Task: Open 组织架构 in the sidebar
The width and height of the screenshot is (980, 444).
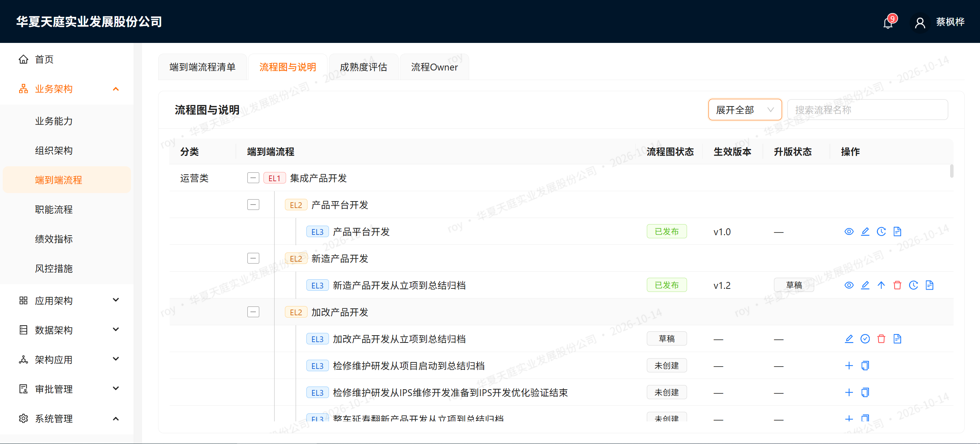Action: pyautogui.click(x=67, y=151)
